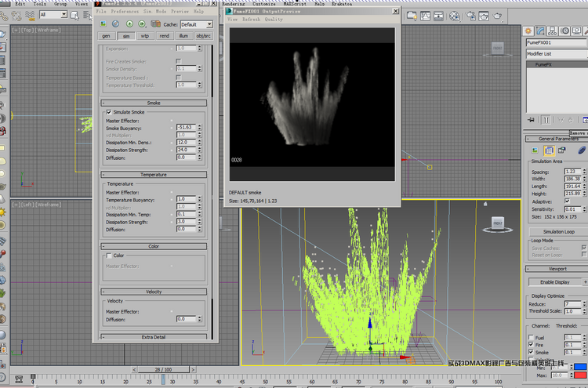The height and width of the screenshot is (388, 588).
Task: Open FumeFX output preview window icon
Action: pos(103,24)
